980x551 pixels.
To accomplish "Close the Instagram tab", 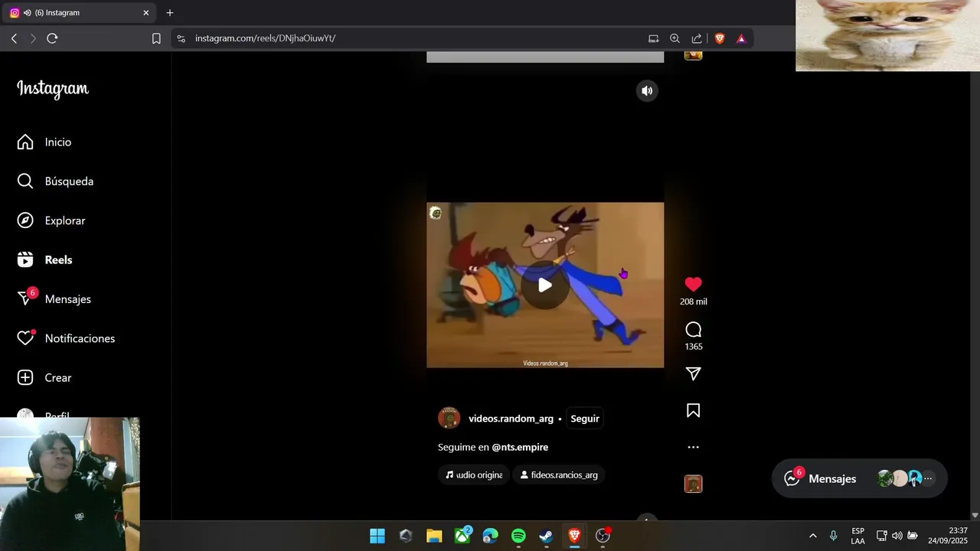I will click(x=145, y=13).
